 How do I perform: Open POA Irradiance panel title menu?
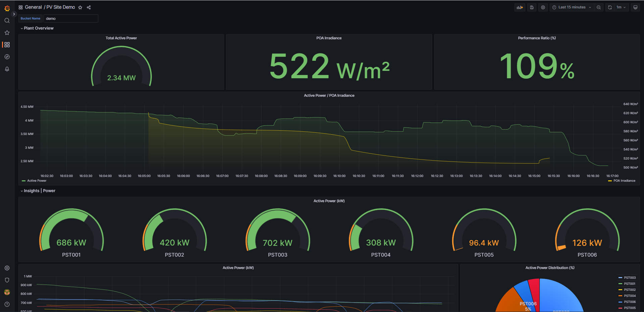(329, 38)
